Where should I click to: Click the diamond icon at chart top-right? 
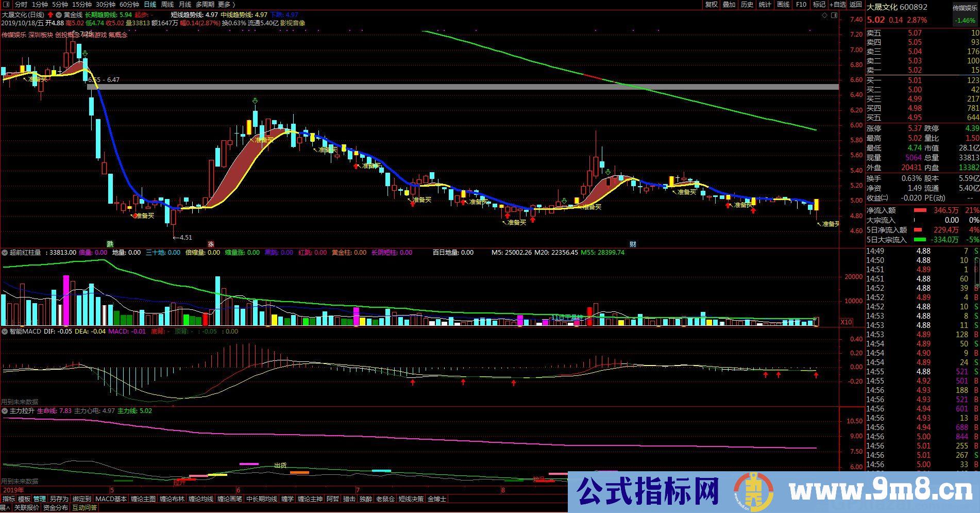click(825, 16)
